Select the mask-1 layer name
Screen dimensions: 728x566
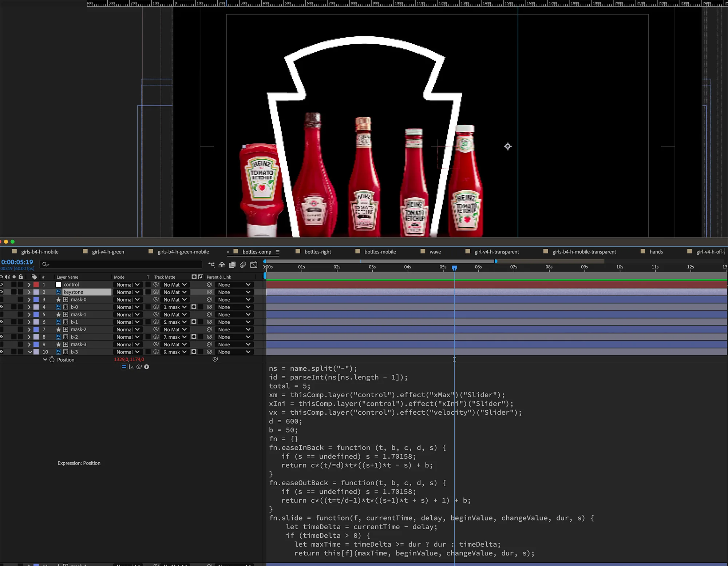[x=79, y=315]
